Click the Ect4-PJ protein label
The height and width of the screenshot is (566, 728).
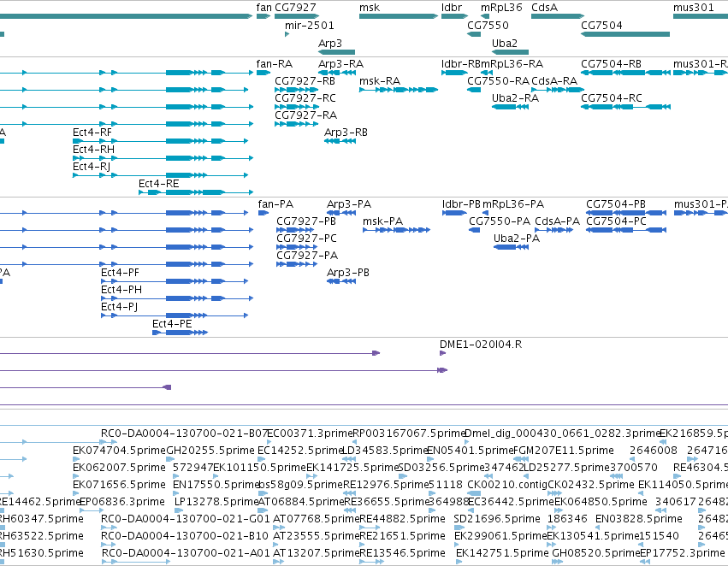pos(119,307)
